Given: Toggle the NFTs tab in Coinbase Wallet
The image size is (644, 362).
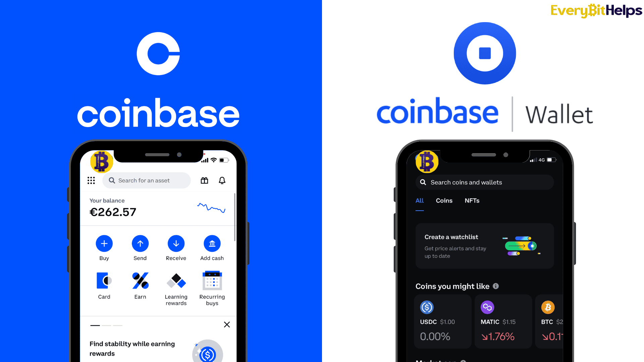Looking at the screenshot, I should pos(472,201).
